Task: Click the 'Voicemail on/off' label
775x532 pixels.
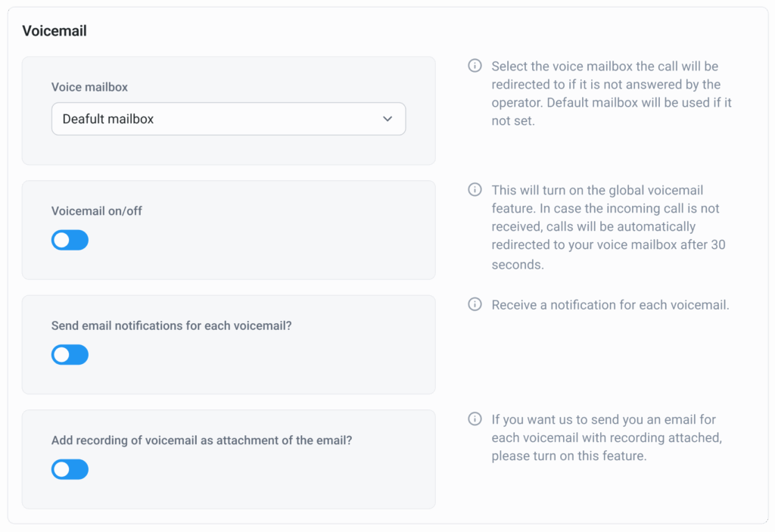Action: pyautogui.click(x=97, y=211)
